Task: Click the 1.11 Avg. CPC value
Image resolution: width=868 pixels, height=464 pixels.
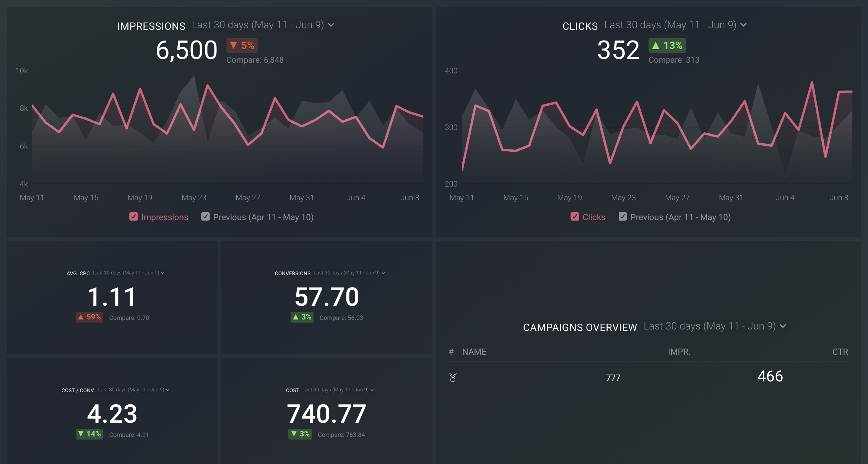Action: 112,297
